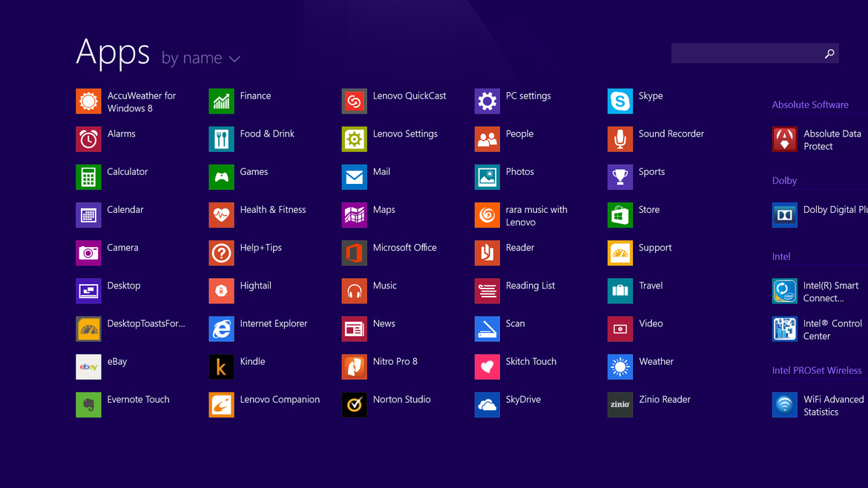The height and width of the screenshot is (488, 868).
Task: Click the 'Skitch Touch' text
Action: [531, 361]
